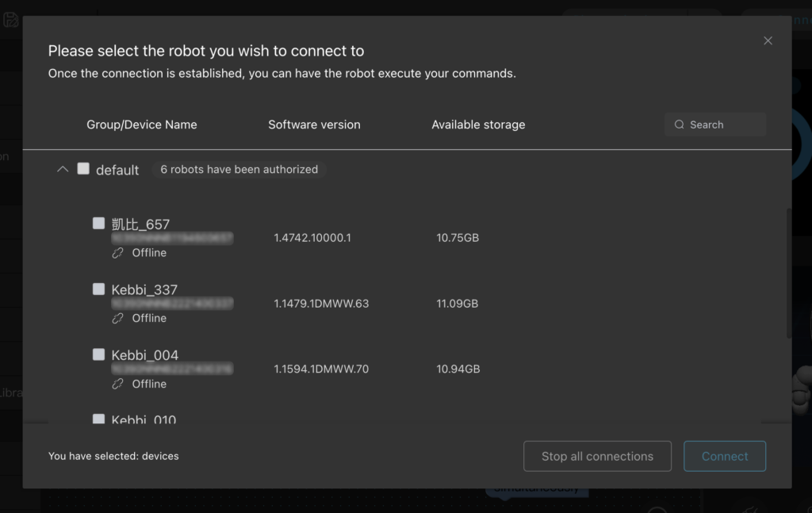Click the link icon beside Kebbi_337 Offline

(x=117, y=318)
